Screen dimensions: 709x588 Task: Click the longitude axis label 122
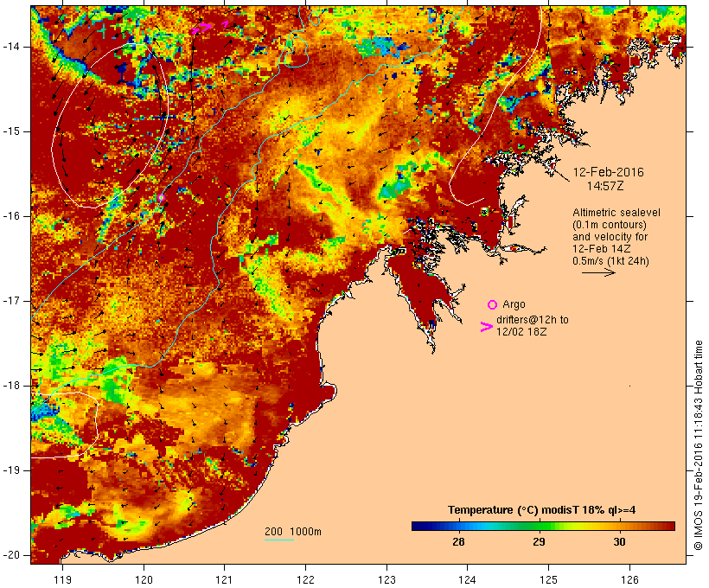pos(306,580)
